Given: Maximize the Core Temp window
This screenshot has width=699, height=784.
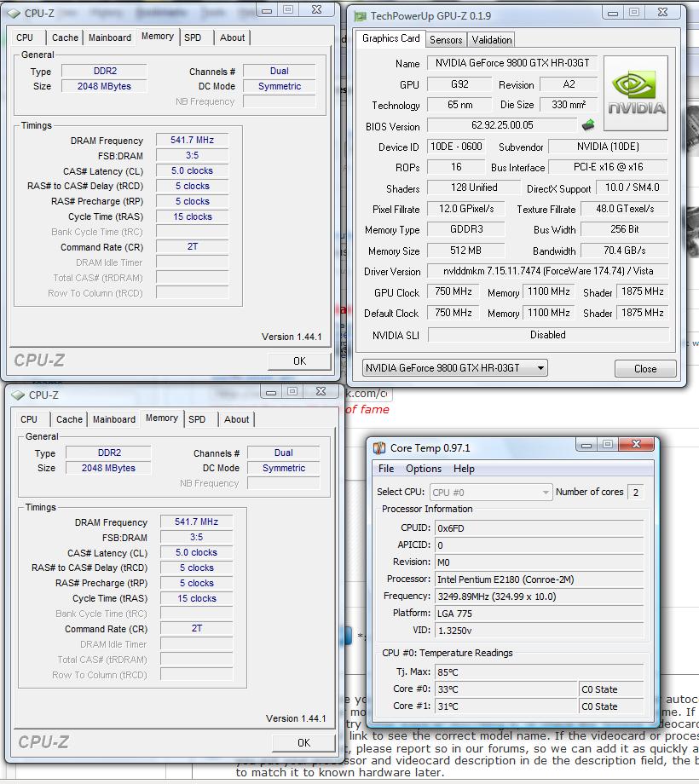Looking at the screenshot, I should click(x=608, y=444).
